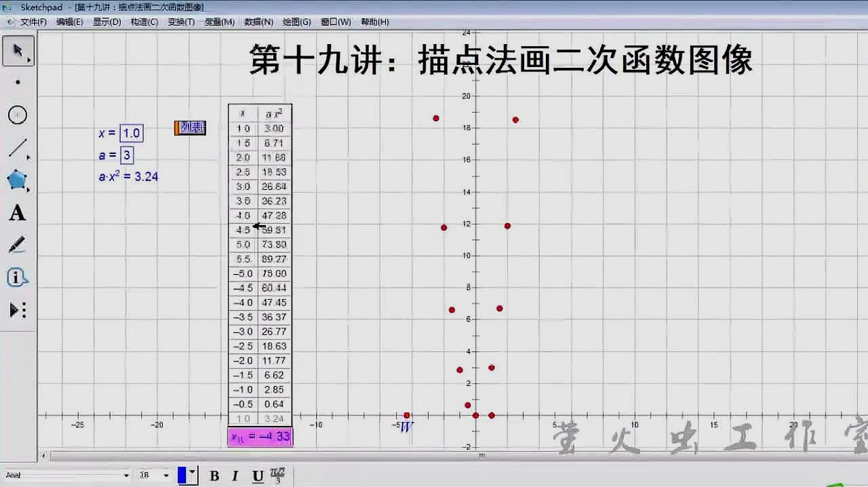Select the Arrow selection tool
Viewport: 868px width, 487px height.
[x=18, y=50]
